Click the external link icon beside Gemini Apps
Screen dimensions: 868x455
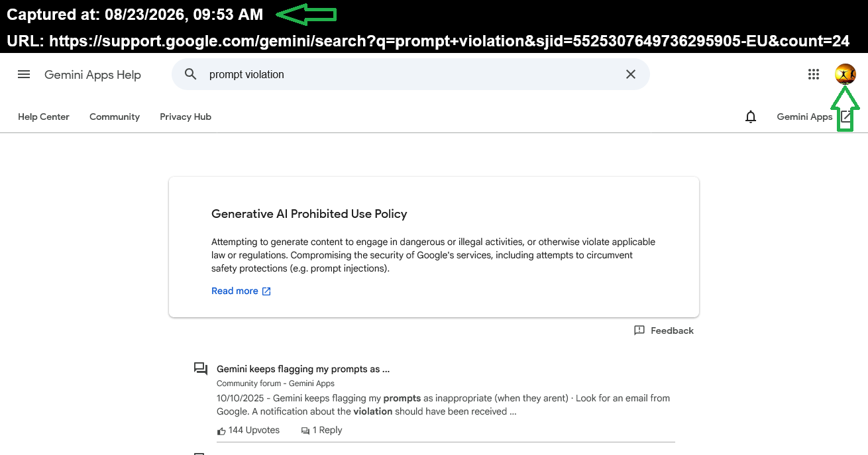[846, 117]
